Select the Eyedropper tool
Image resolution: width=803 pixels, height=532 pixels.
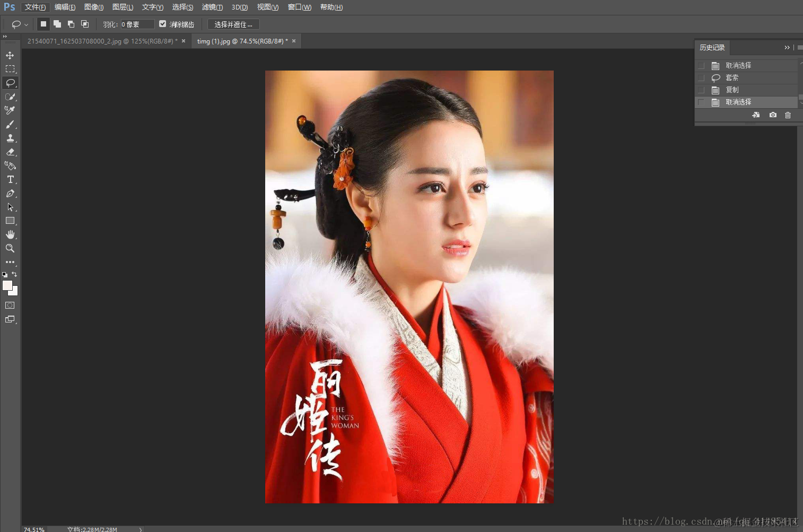coord(10,110)
